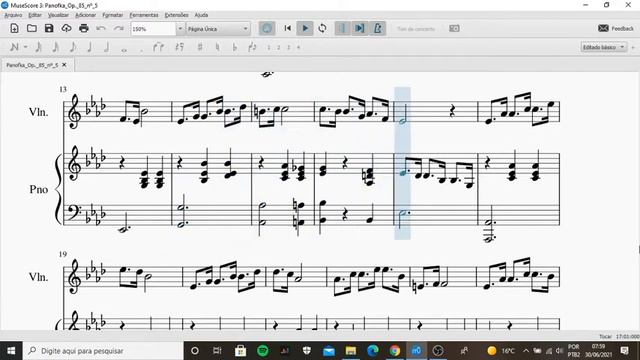Open the Arquivo menu
This screenshot has width=640, height=360.
[13, 15]
